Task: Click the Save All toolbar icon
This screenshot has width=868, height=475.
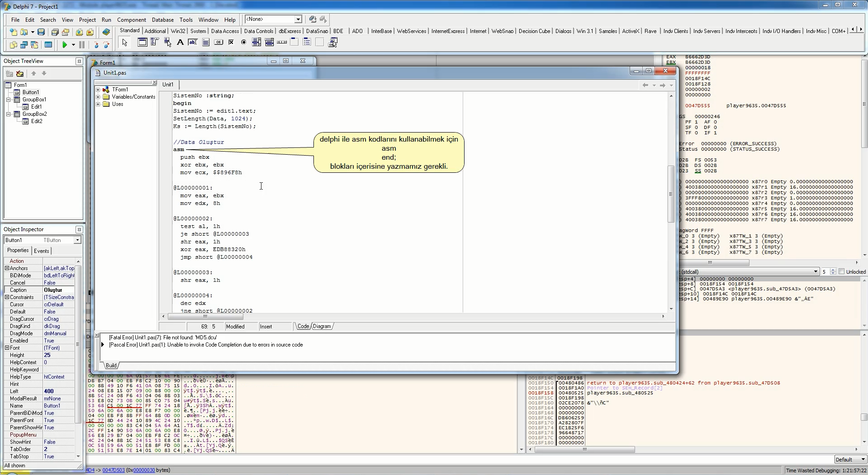Action: point(55,32)
